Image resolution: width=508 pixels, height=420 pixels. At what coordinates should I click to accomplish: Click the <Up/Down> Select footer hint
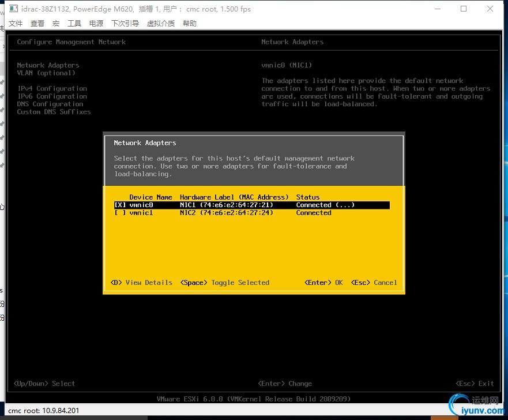[44, 384]
